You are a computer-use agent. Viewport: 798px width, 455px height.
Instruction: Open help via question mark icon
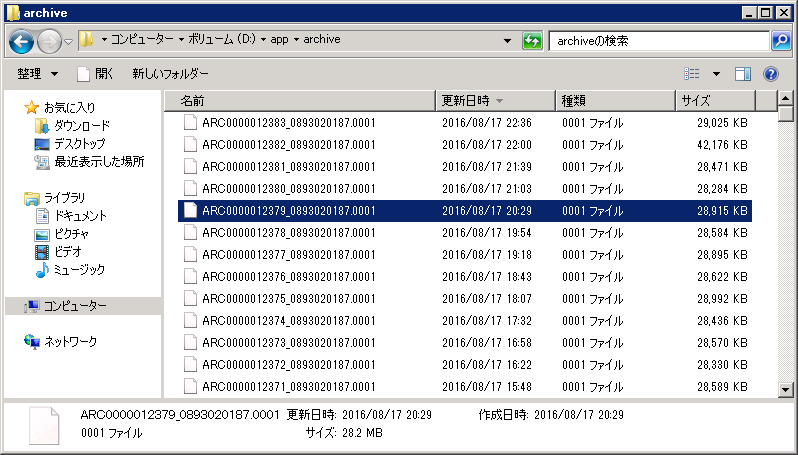(x=771, y=74)
